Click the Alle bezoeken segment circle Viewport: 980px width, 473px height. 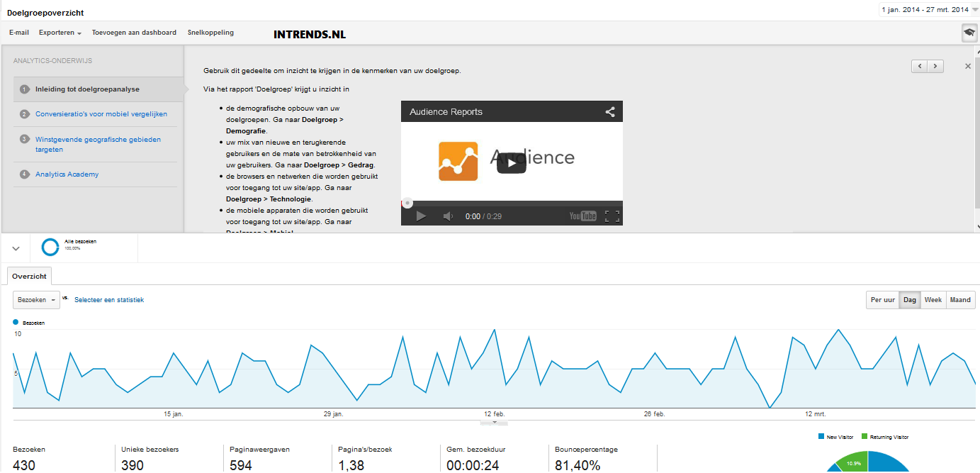pyautogui.click(x=50, y=246)
